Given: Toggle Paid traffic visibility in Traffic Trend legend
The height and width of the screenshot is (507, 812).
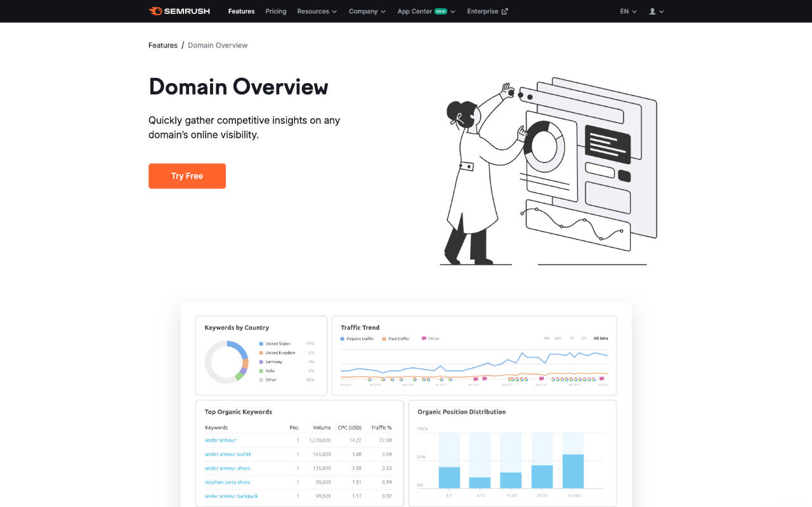Looking at the screenshot, I should coord(384,338).
